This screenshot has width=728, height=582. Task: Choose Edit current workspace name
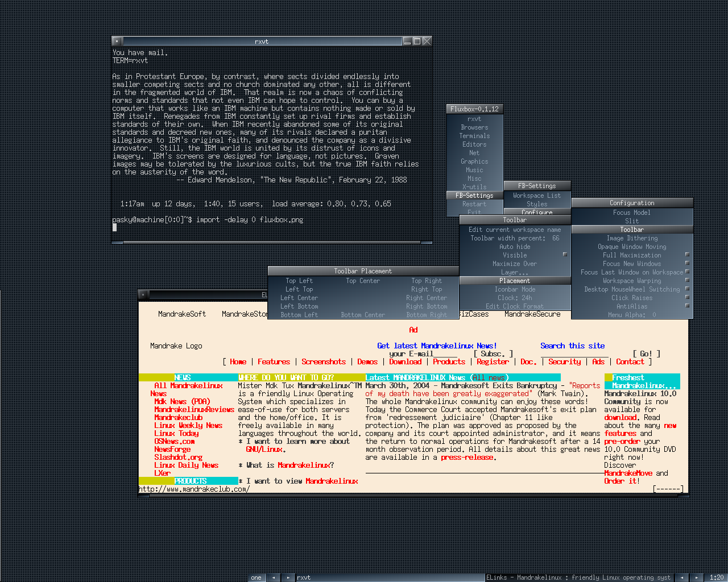click(515, 230)
